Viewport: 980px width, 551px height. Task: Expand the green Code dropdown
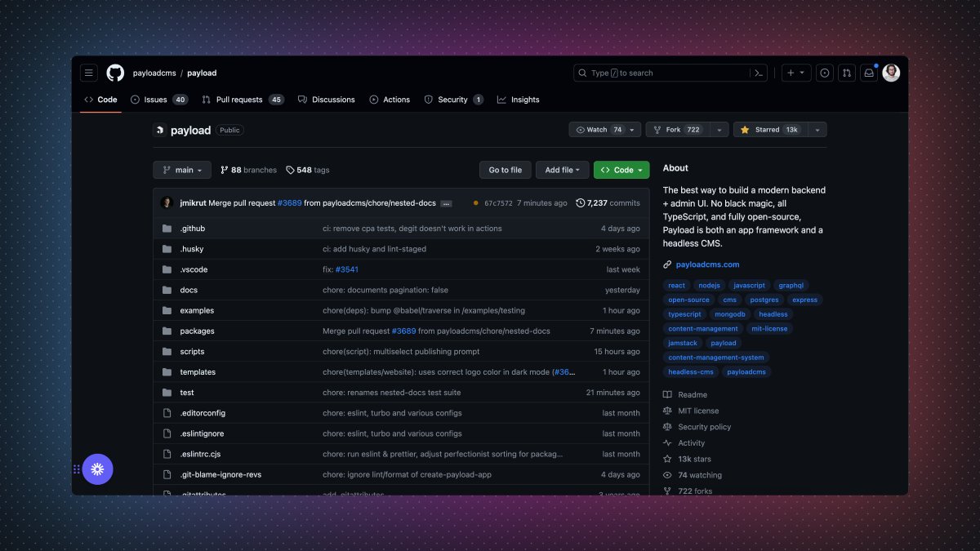[x=621, y=170]
